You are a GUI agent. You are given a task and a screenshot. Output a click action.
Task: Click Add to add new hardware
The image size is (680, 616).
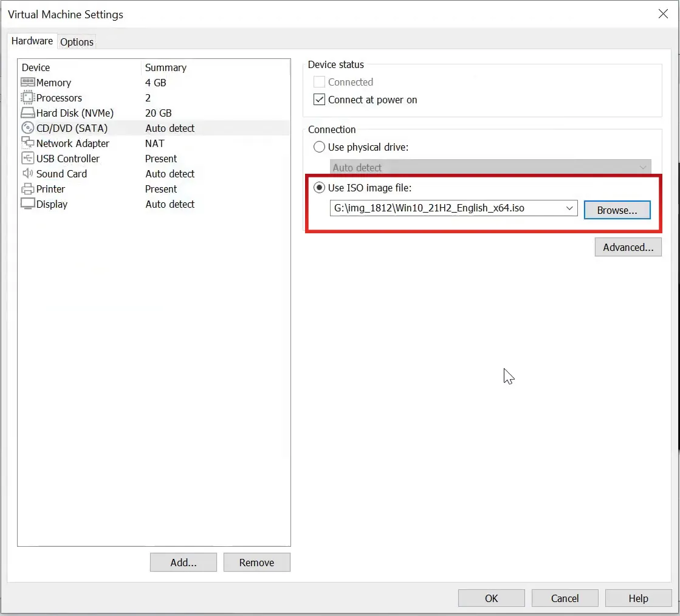click(x=183, y=563)
